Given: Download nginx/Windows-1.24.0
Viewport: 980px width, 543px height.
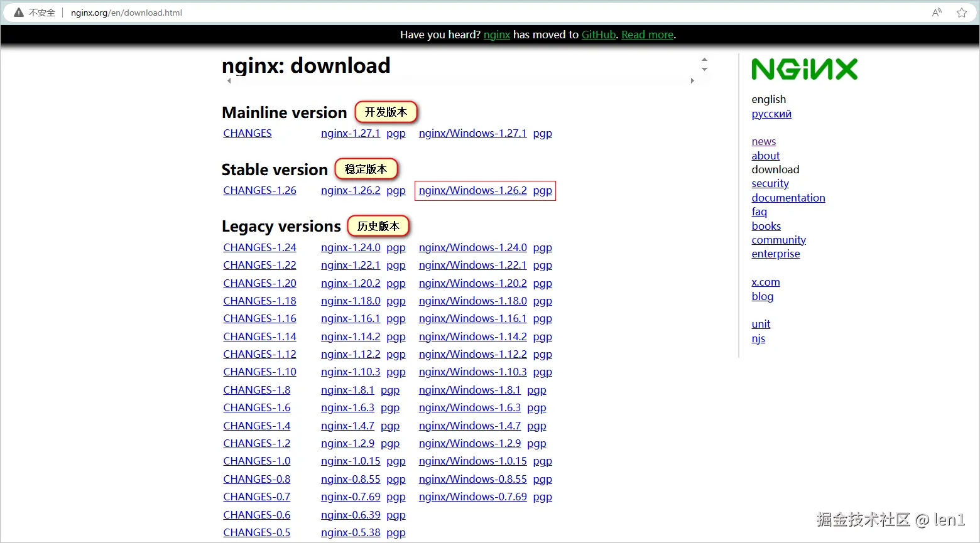Looking at the screenshot, I should tap(472, 247).
